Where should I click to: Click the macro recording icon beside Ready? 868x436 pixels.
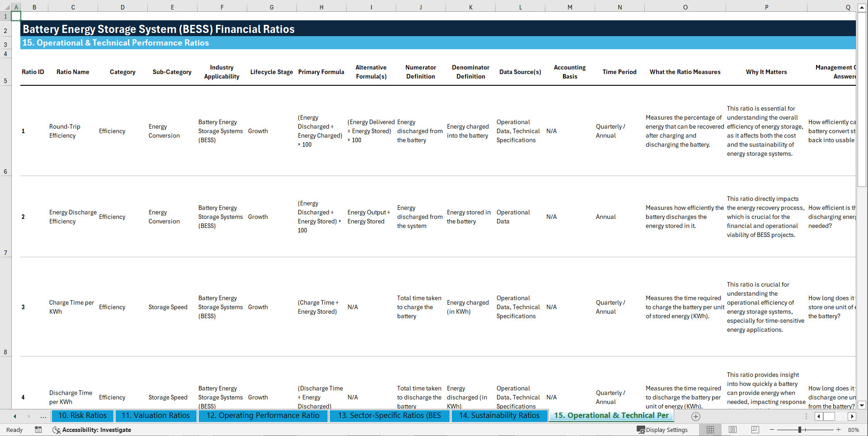pos(38,430)
